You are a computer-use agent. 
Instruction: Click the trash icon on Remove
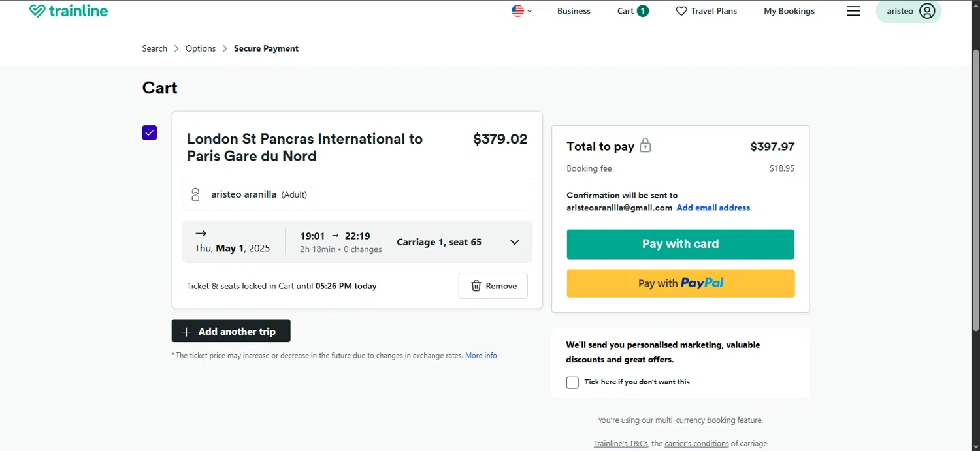pyautogui.click(x=476, y=286)
